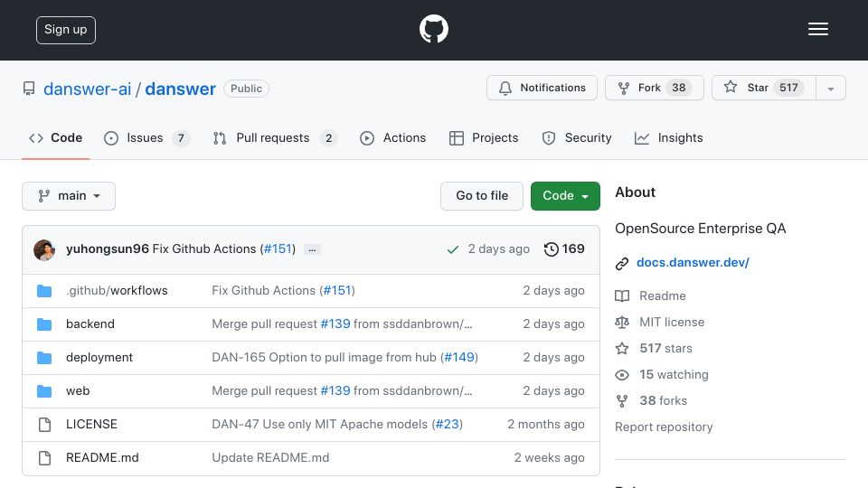Open the Security tab
This screenshot has height=488, width=868.
[x=577, y=137]
